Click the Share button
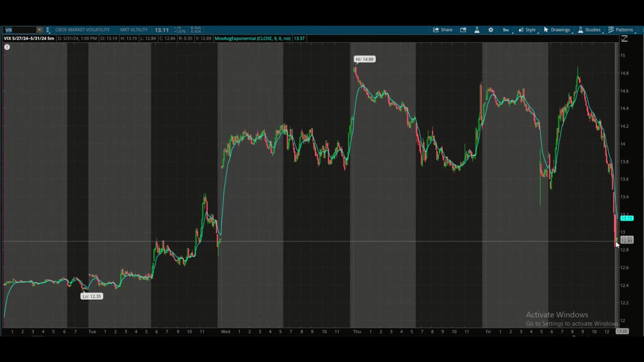 click(443, 30)
